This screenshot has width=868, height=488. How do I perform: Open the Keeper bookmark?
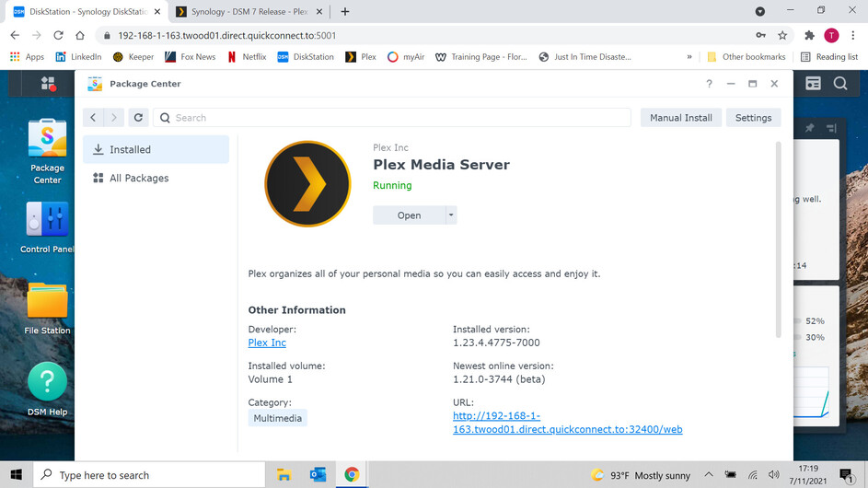point(133,56)
